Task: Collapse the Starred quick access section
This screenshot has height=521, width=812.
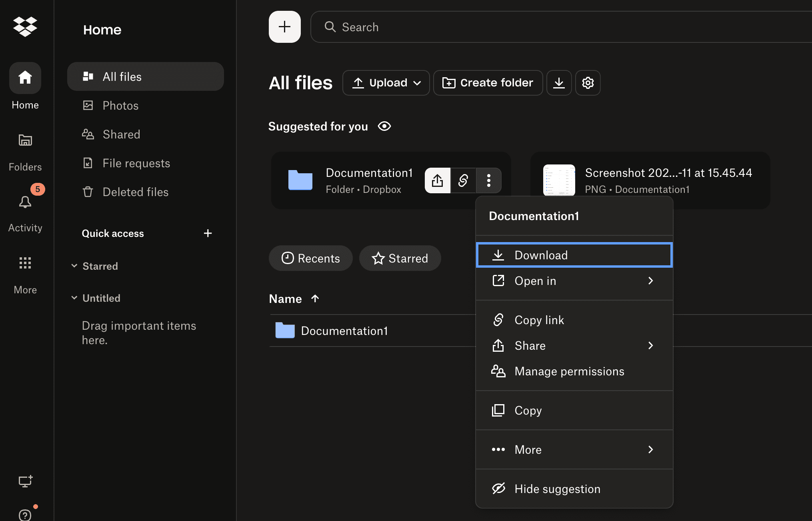Action: click(x=74, y=266)
